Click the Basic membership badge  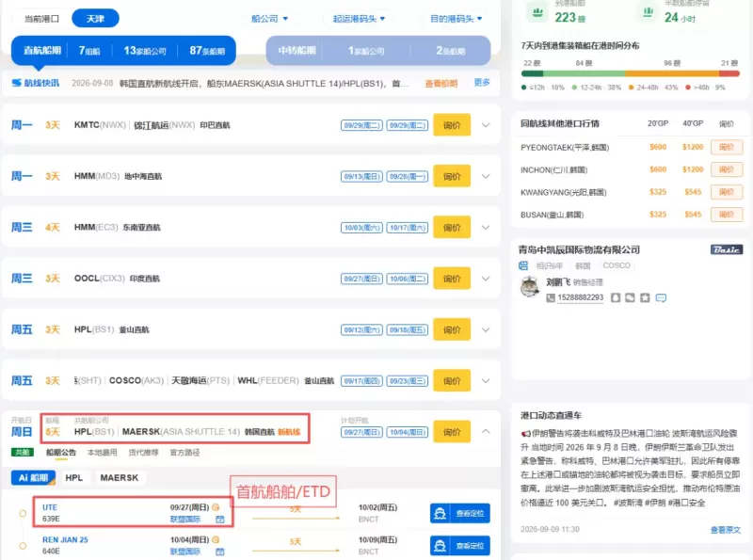(727, 249)
